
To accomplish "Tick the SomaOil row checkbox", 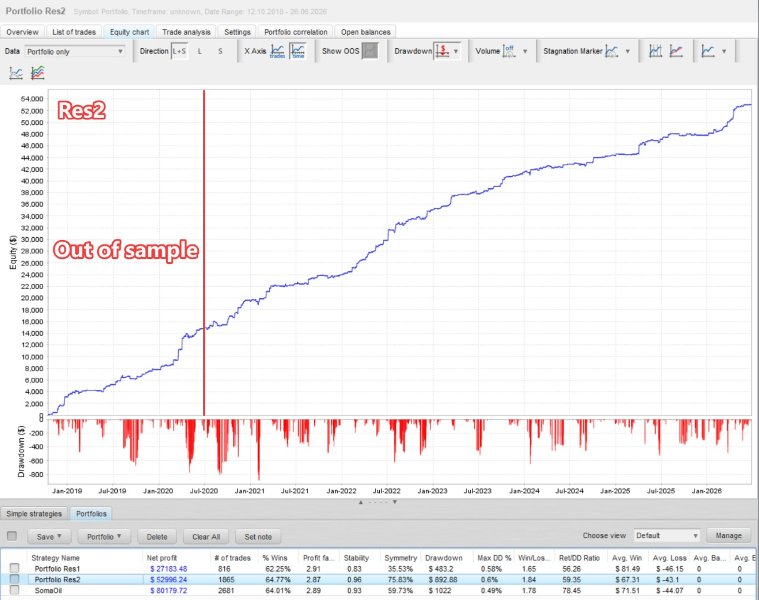I will coord(15,590).
